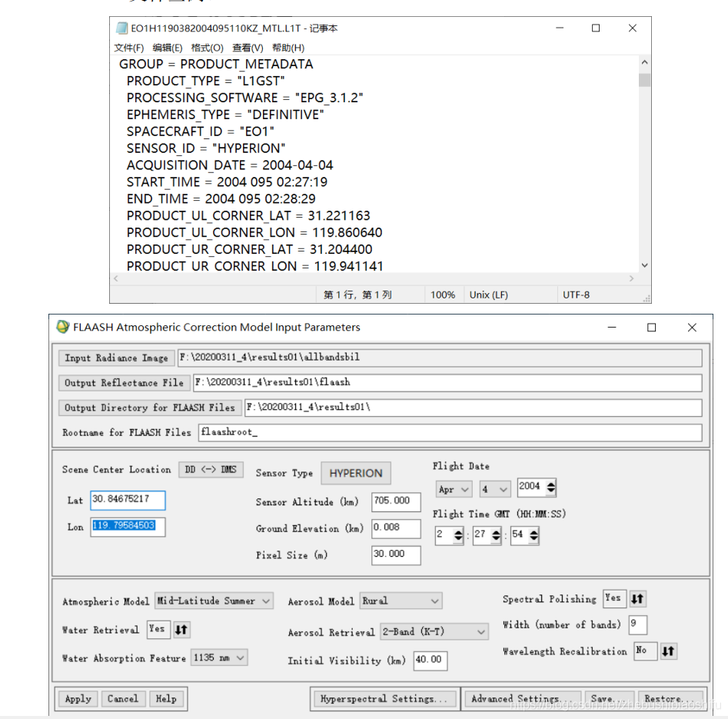
Task: Click the Input Radiance Image path field
Action: pos(440,358)
